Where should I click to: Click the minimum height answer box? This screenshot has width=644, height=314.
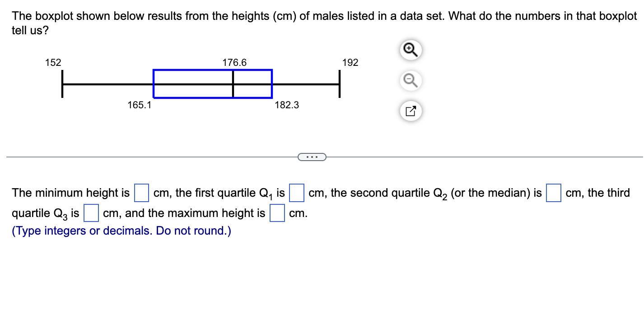tap(141, 192)
